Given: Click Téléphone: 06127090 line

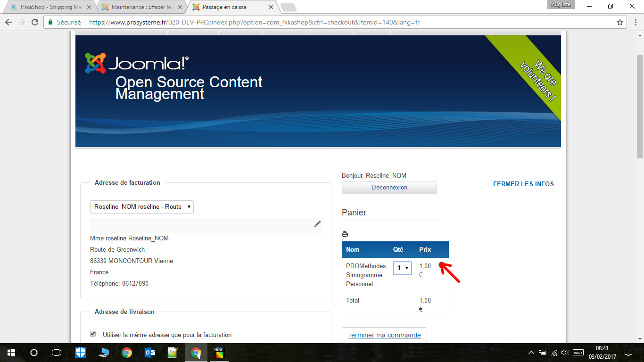Looking at the screenshot, I should click(x=119, y=283).
